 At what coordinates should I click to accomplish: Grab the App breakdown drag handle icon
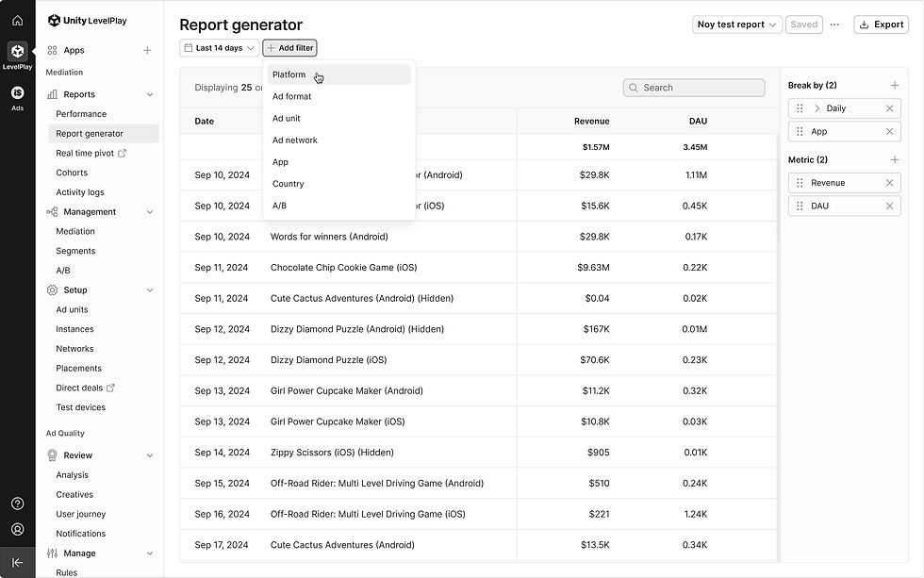[x=800, y=131]
